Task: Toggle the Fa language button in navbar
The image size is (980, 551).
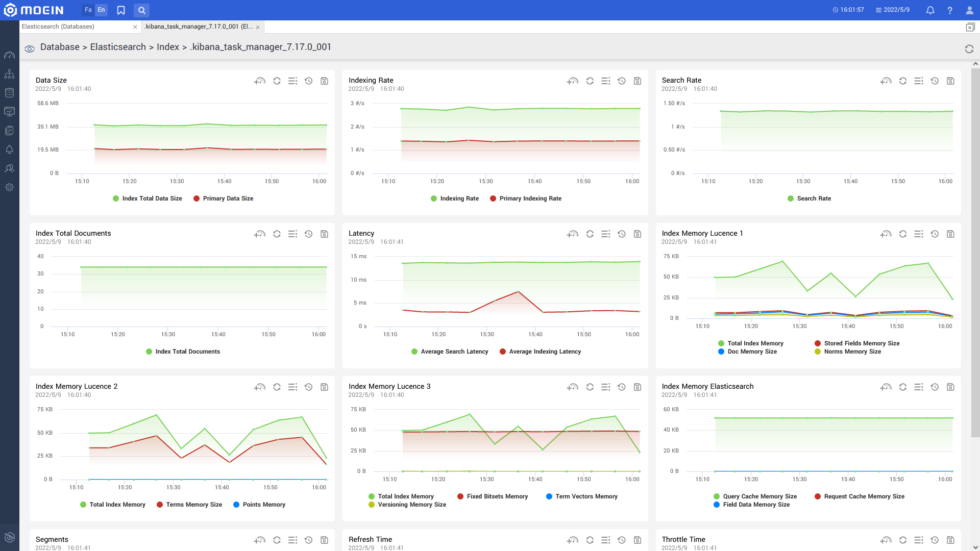Action: 87,9
